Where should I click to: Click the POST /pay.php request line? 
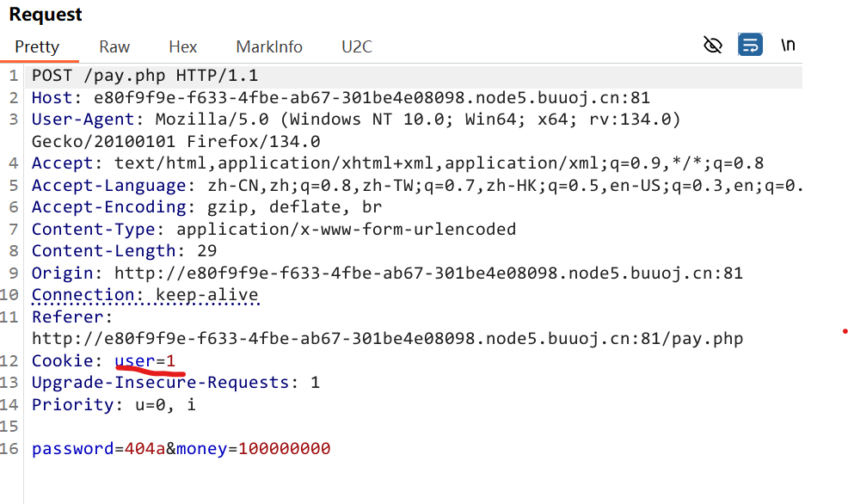[x=144, y=76]
